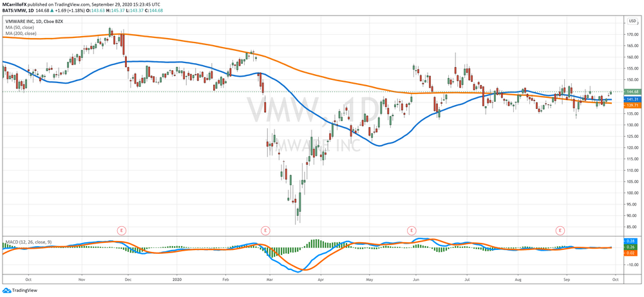
Task: Click the 90.00 price axis label
Action: pos(633,215)
